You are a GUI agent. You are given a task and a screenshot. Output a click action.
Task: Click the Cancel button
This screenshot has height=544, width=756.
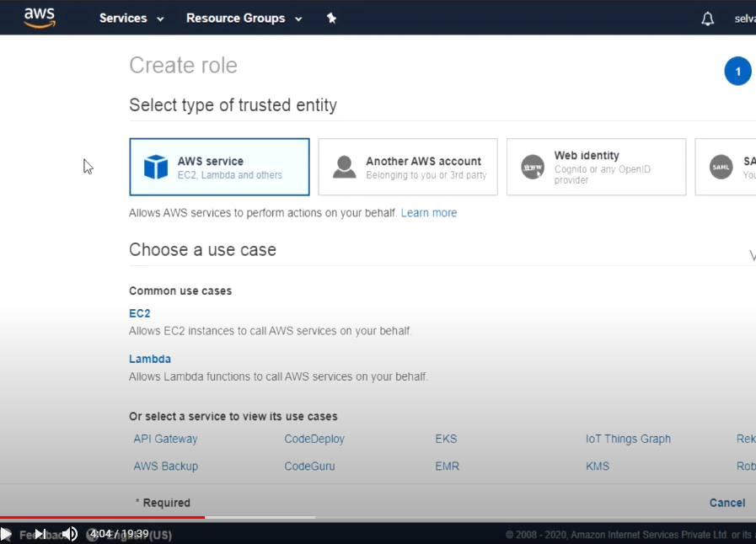pyautogui.click(x=727, y=503)
